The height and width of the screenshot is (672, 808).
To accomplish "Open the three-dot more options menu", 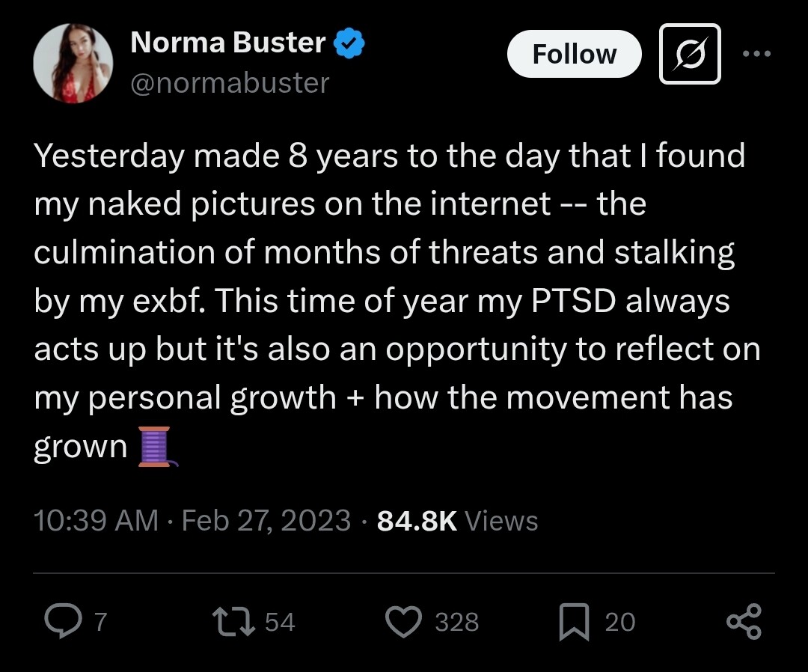I will click(756, 53).
